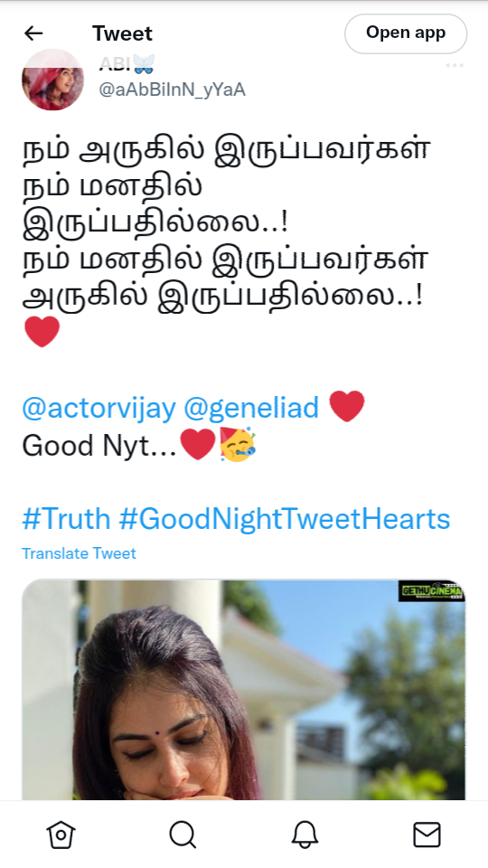Viewport: 488px width, 868px height.
Task: Open the Messages envelope icon
Action: [x=427, y=835]
